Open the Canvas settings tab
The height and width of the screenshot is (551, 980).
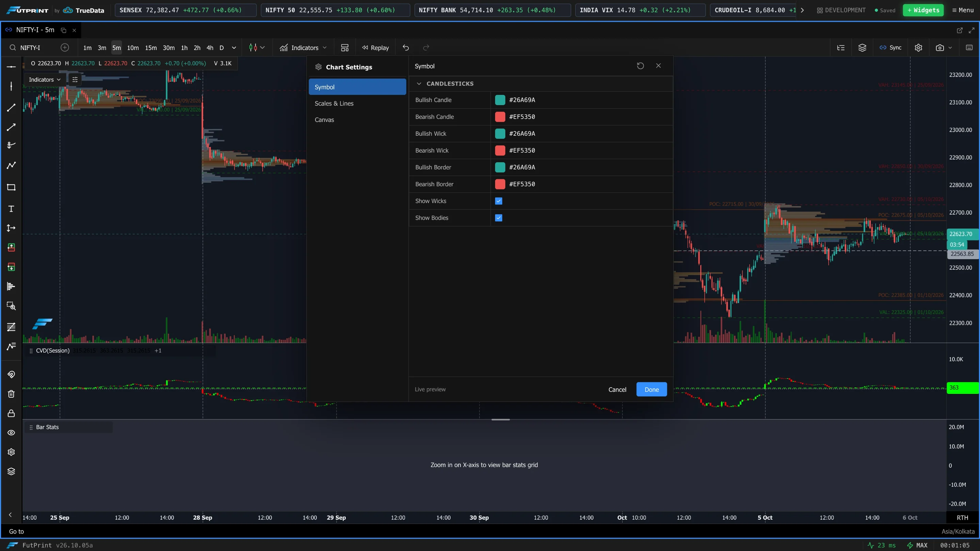[357, 120]
